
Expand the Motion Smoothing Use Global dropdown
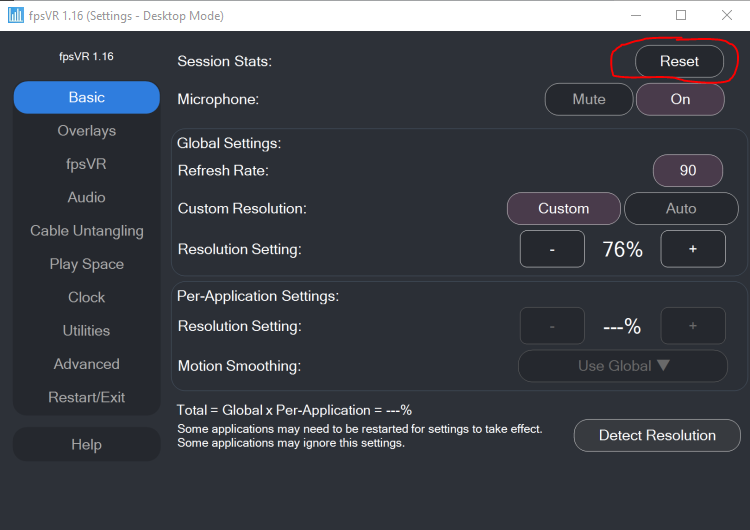click(623, 366)
